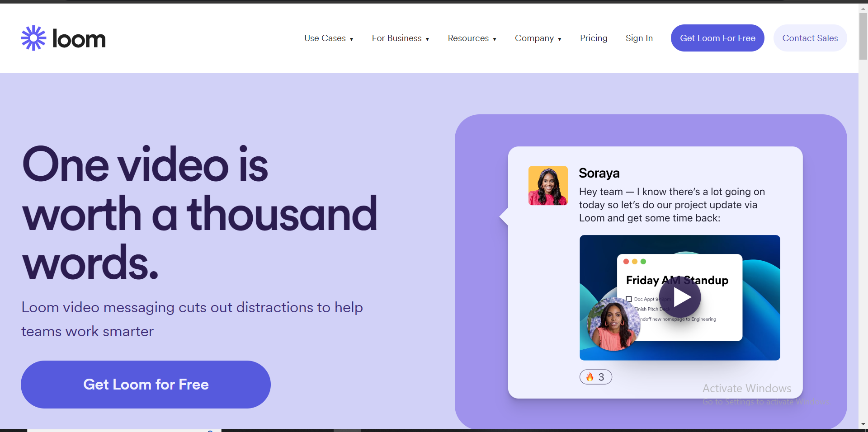Viewport: 868px width, 432px height.
Task: Click the 'Loom video messaging cuts out distractions' subtitle
Action: (x=192, y=319)
